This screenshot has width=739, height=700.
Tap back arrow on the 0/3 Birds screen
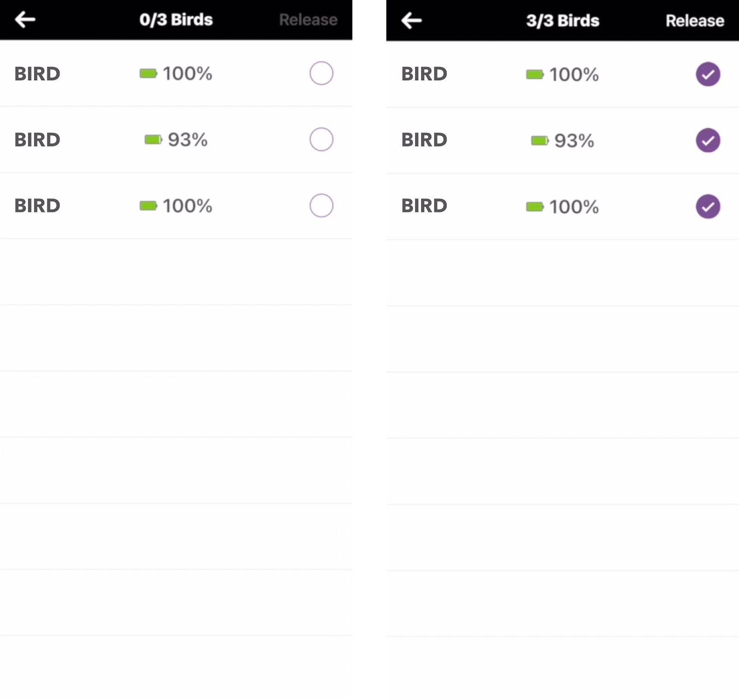25,19
